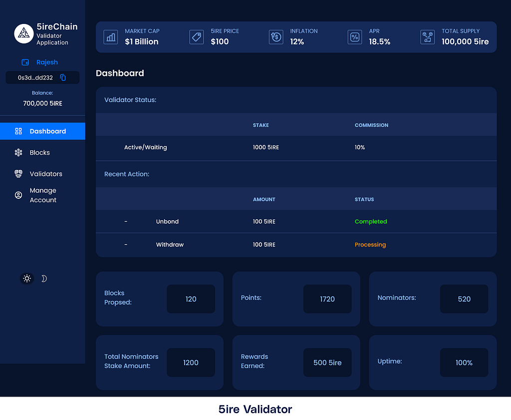Open the Manage Account menu item
511x420 pixels.
(x=43, y=195)
